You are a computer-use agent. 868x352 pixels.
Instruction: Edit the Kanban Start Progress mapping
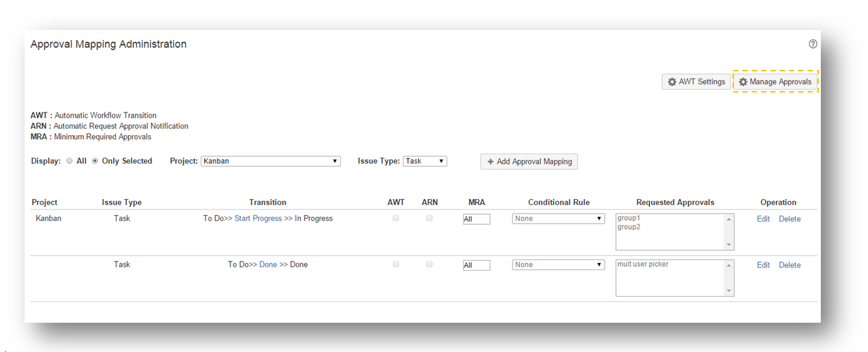point(763,219)
